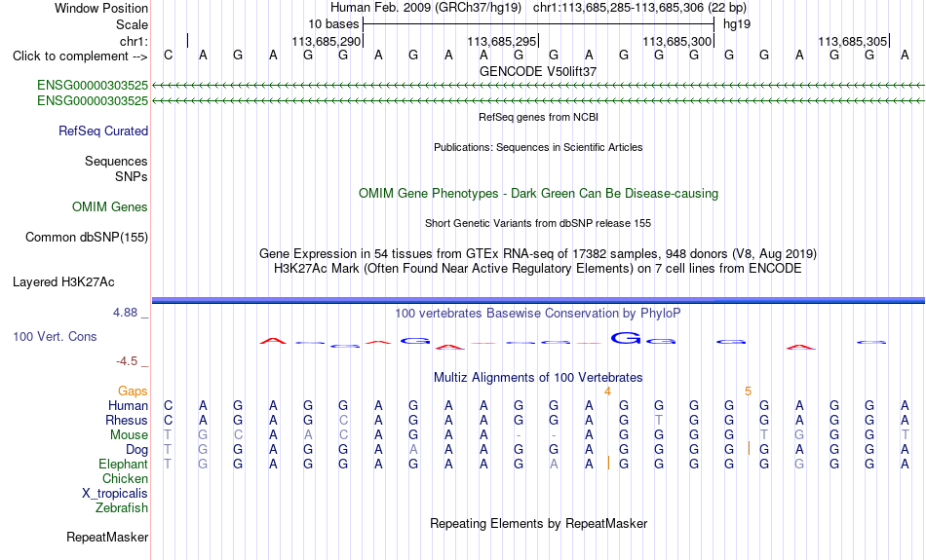This screenshot has height=560, width=926.
Task: Click the tallest blue G in the PhyloP logo
Action: pyautogui.click(x=626, y=338)
